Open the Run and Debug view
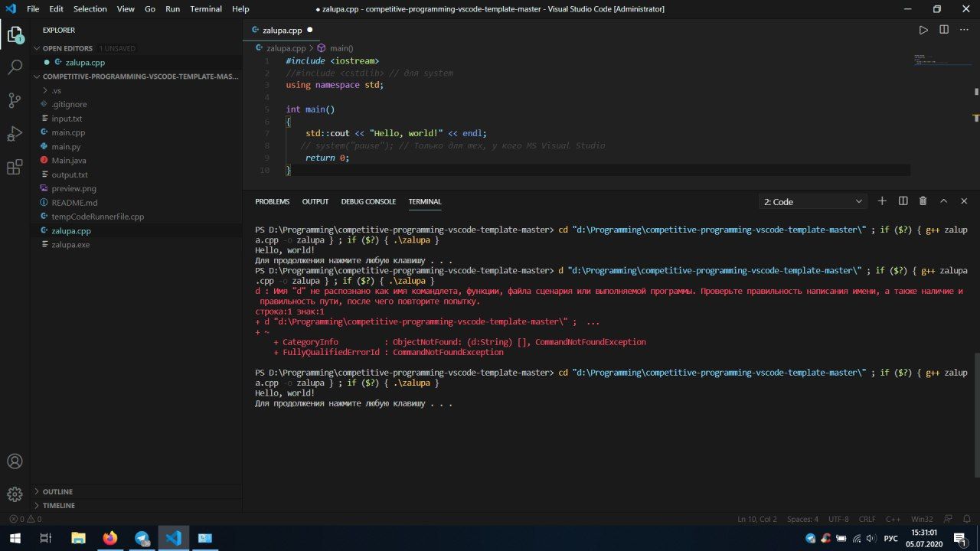This screenshot has height=551, width=980. pos(15,134)
